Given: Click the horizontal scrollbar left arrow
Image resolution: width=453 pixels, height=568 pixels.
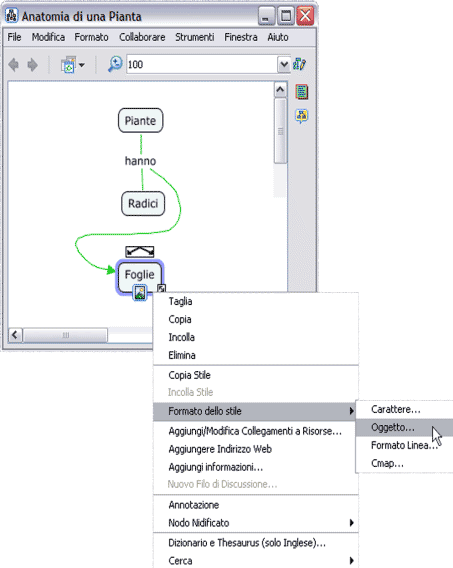Looking at the screenshot, I should [x=15, y=335].
